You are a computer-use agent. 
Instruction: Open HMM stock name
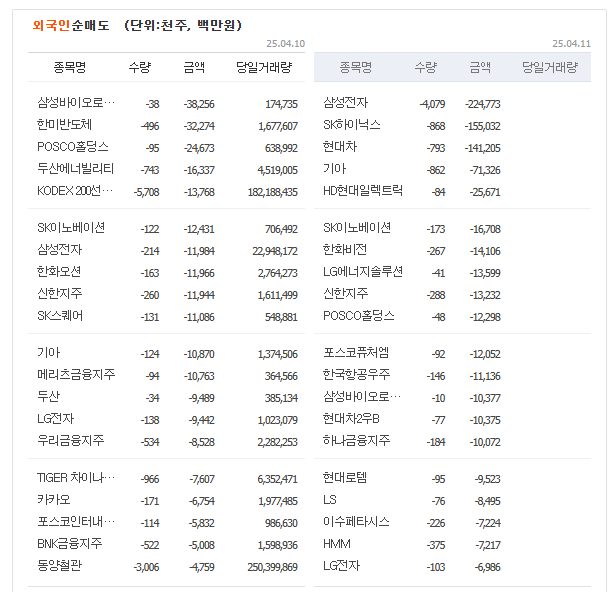coord(337,544)
